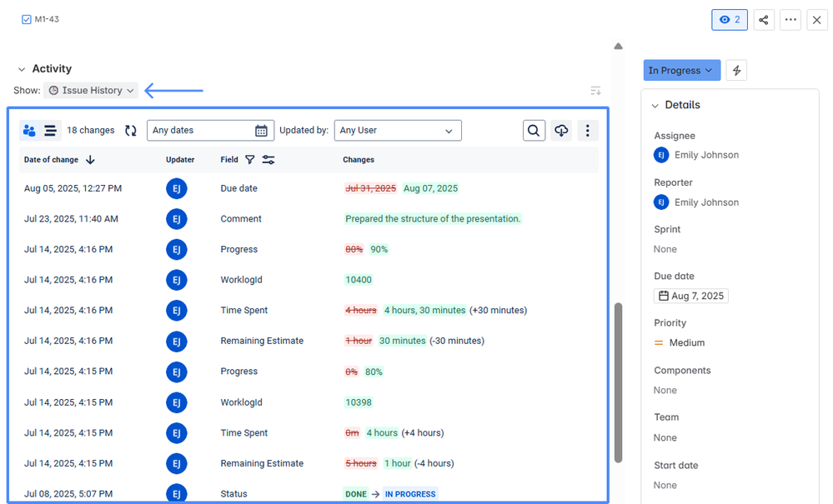The image size is (833, 504).
Task: Edit the Due date Aug 7, 2025 field
Action: [x=691, y=296]
